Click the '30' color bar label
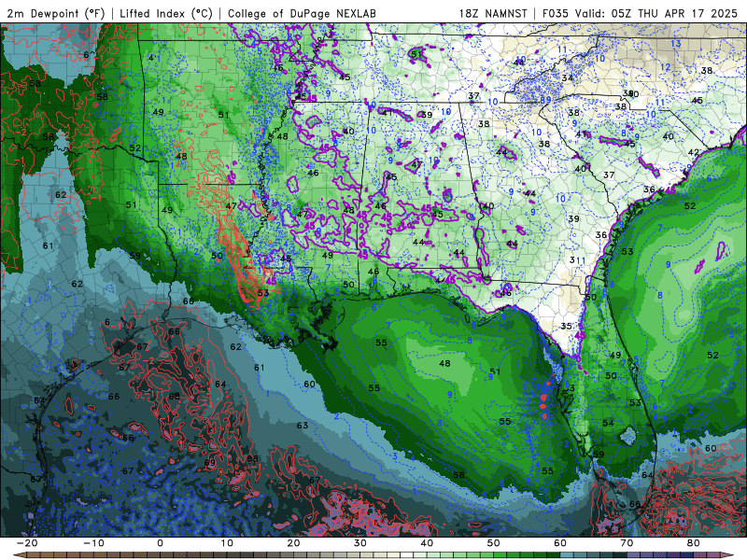Screen dimensions: 747x560 point(360,543)
